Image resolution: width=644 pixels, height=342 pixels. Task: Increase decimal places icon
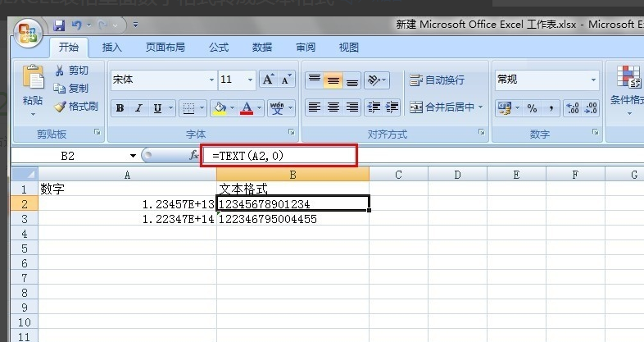point(572,108)
